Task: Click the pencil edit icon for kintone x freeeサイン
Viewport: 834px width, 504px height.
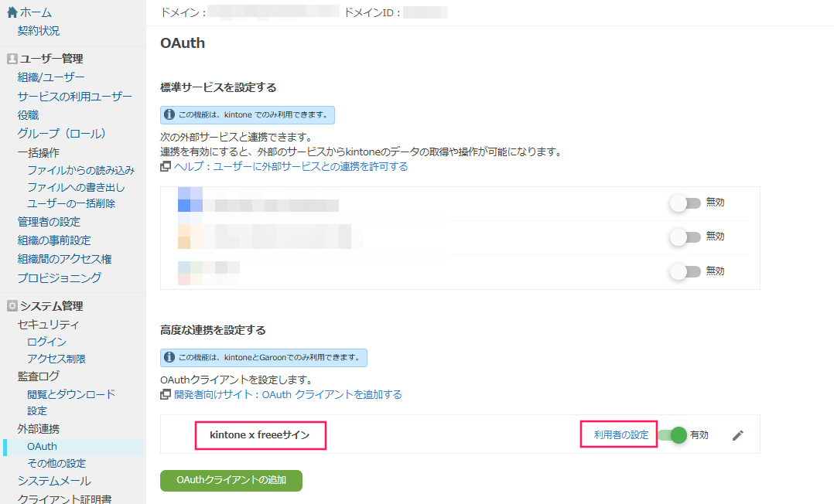Action: [737, 435]
